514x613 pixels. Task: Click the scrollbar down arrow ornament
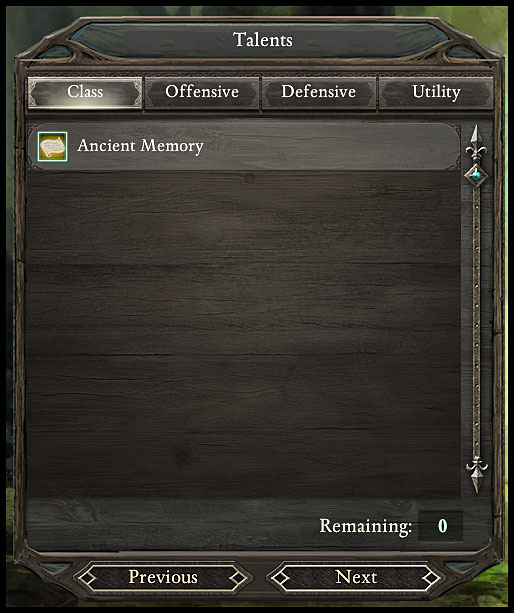coord(476,475)
